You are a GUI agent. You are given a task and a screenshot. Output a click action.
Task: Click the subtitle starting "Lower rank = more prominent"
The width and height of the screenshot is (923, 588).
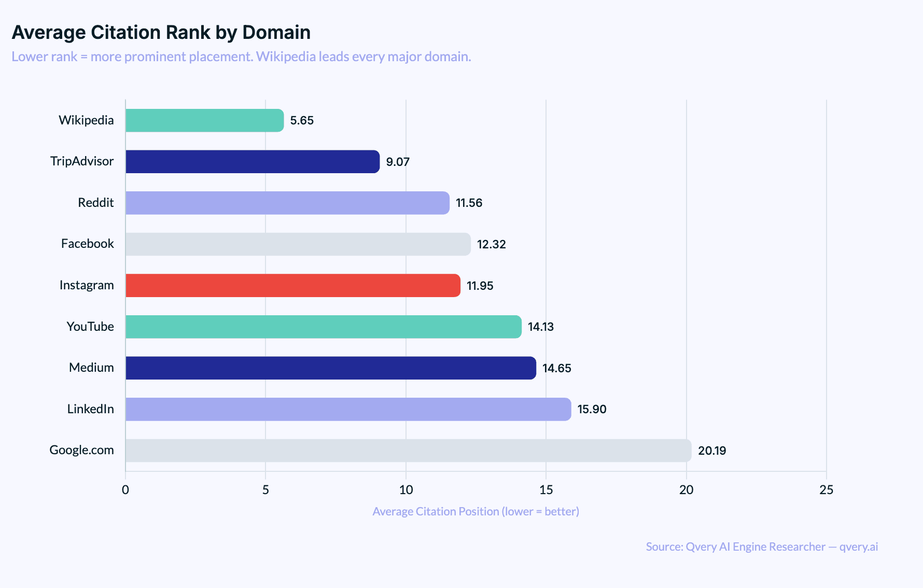point(241,57)
